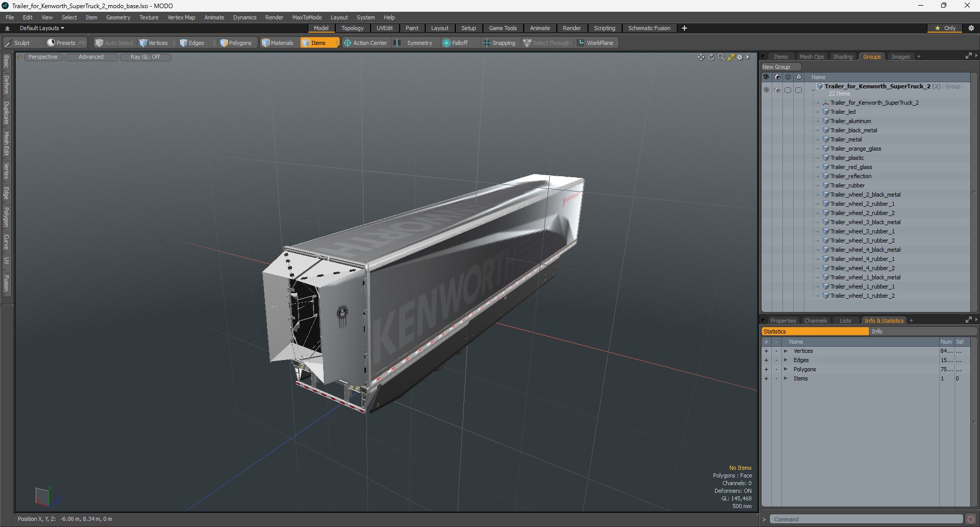Add Polygons to selection with plus
Image resolution: width=980 pixels, height=527 pixels.
[766, 369]
